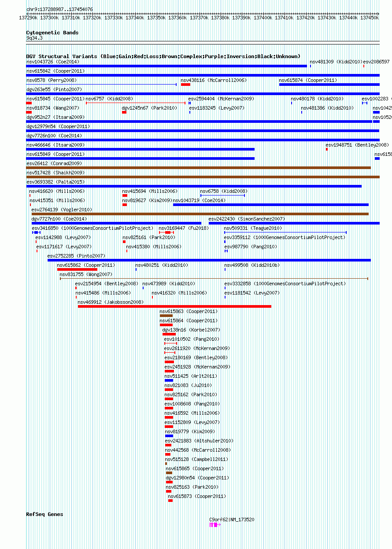The height and width of the screenshot is (549, 392).
Task: Click esv1181542 (Levy2007) label
Action: pos(252,293)
